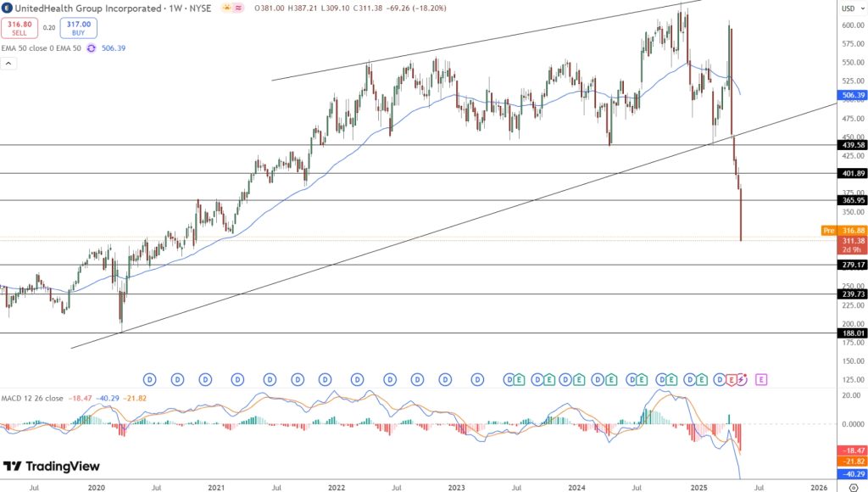The width and height of the screenshot is (868, 492).
Task: Click the 506.39 EMA value in the legend
Action: point(114,48)
